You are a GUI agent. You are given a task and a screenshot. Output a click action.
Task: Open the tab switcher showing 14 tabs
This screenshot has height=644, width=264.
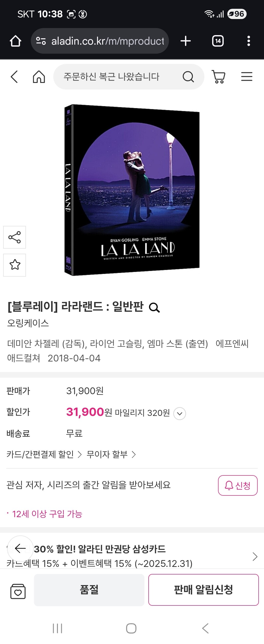218,41
